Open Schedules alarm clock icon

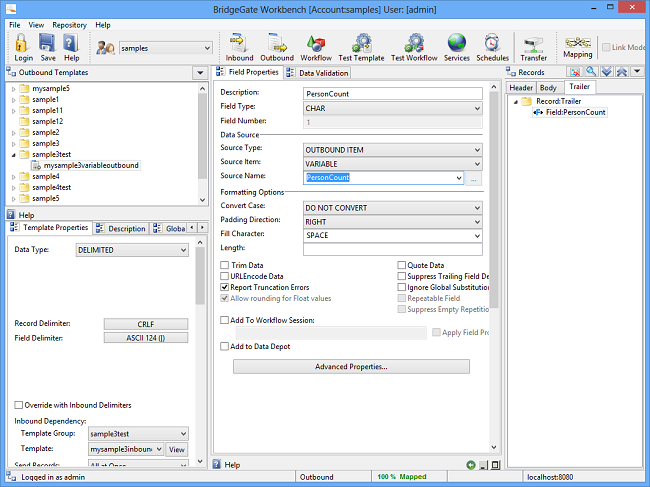(492, 43)
